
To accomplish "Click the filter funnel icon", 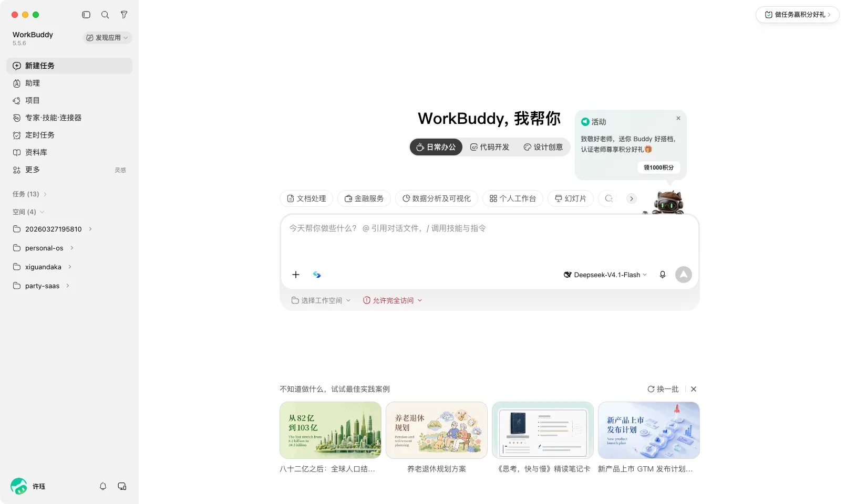I will coord(124,15).
